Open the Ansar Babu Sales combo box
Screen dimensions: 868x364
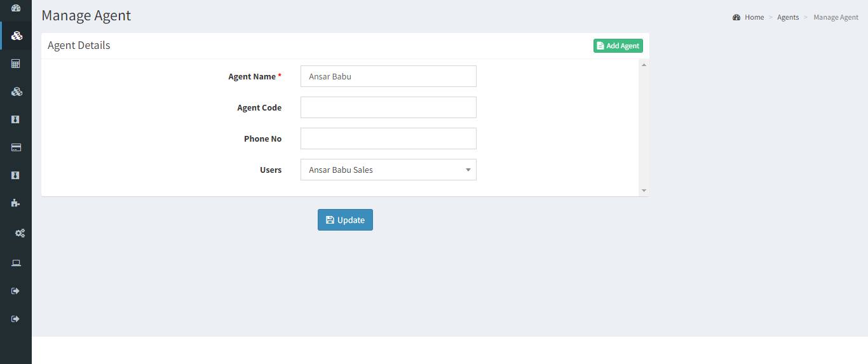[388, 170]
